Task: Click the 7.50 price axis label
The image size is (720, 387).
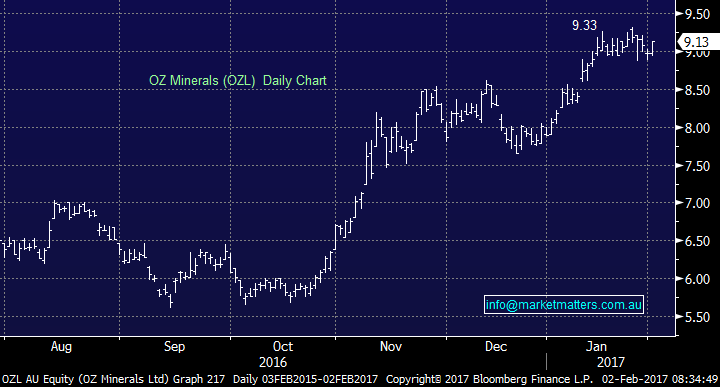Action: [697, 166]
